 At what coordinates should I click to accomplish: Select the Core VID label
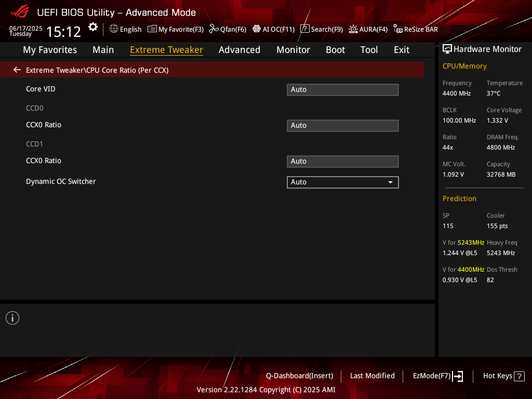[41, 89]
